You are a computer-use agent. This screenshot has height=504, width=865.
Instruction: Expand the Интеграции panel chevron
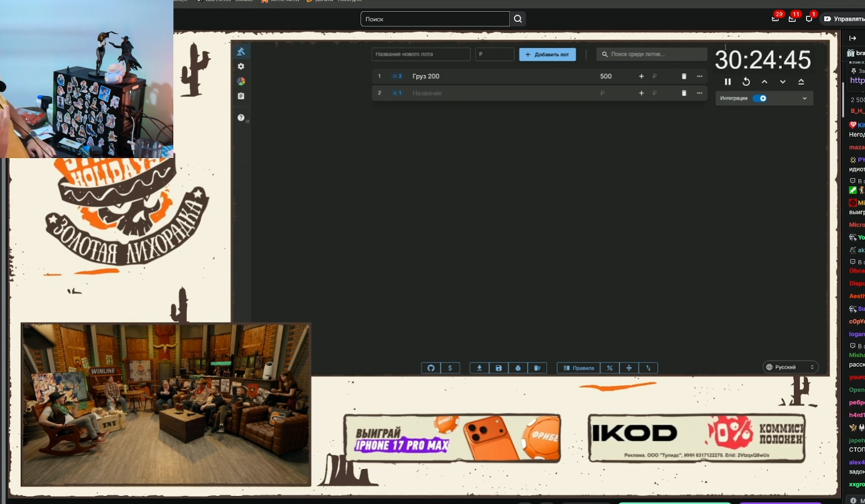(804, 98)
